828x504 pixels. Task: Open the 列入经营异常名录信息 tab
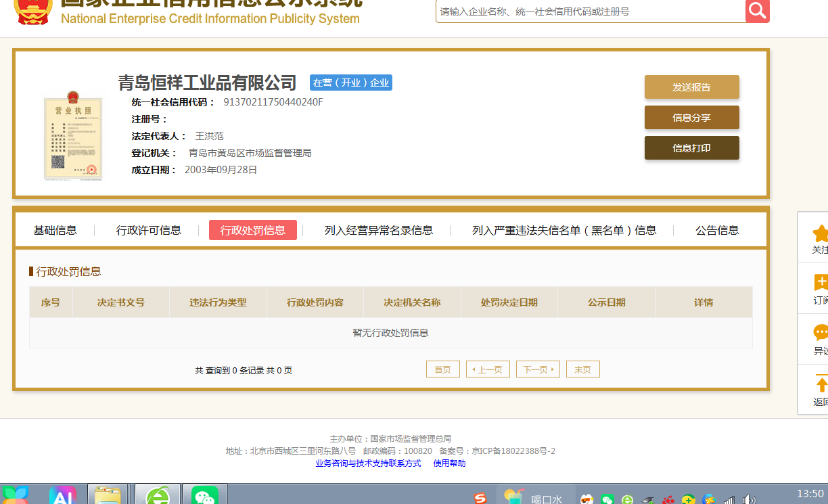point(379,230)
